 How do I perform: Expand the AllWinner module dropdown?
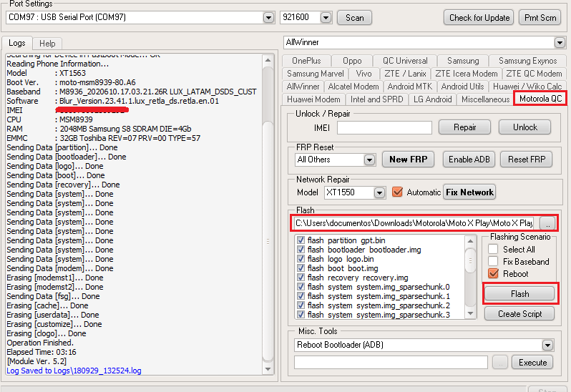[x=560, y=43]
